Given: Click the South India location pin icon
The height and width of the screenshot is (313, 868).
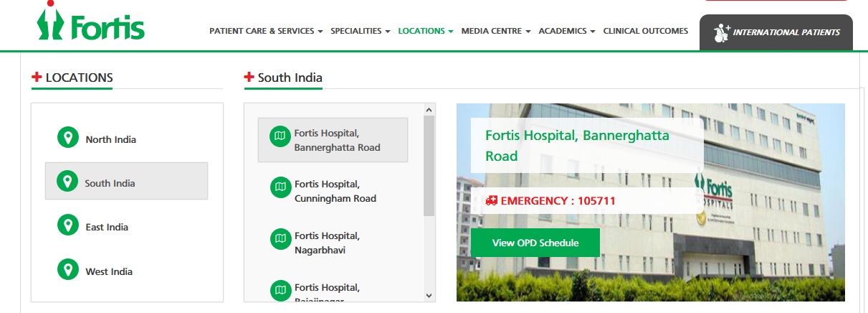Looking at the screenshot, I should (x=68, y=182).
